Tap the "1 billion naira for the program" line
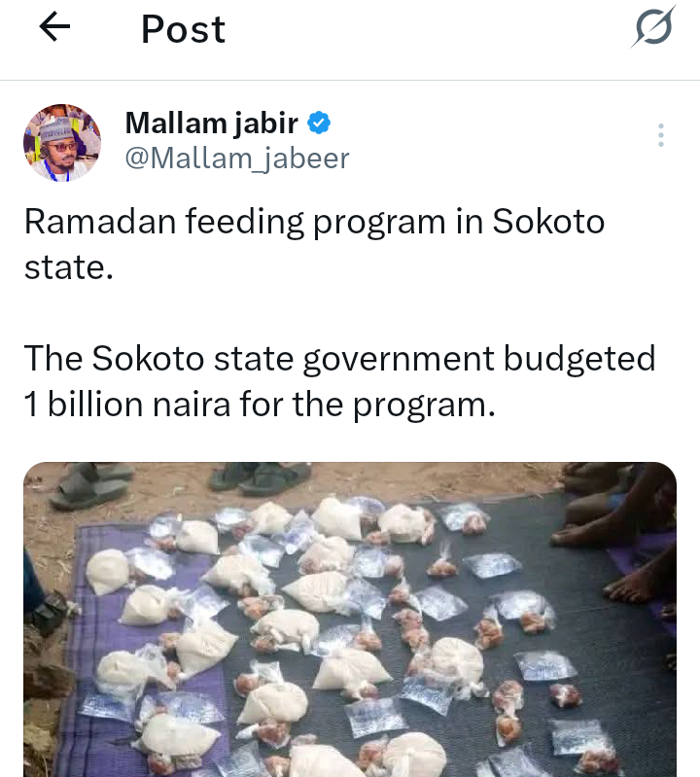Image resolution: width=700 pixels, height=777 pixels. (x=260, y=404)
